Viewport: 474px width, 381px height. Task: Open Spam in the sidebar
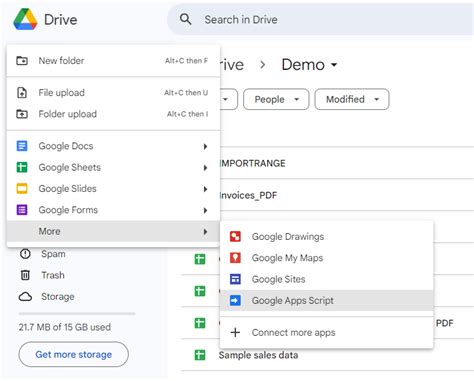tap(53, 254)
